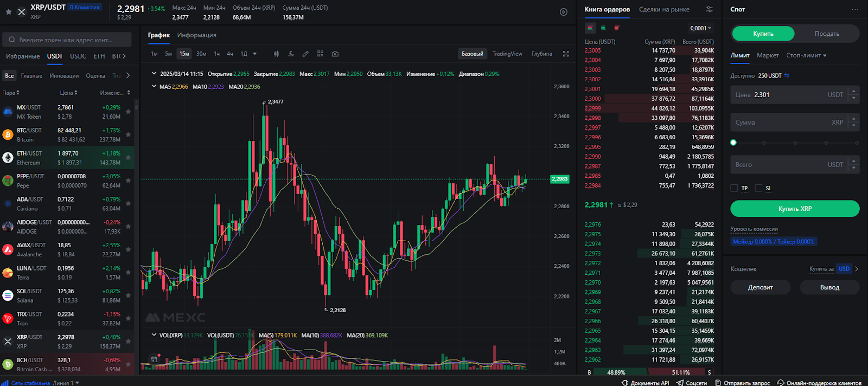Favorite the PEPE/USDT pair star
Viewport: 868px width, 386px height.
(x=128, y=181)
